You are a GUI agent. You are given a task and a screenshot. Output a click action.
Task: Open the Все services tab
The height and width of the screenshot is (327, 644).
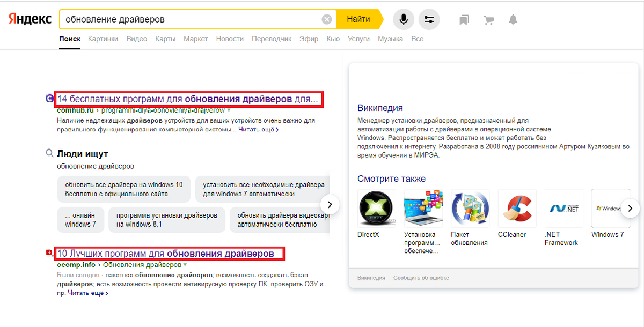tap(417, 39)
